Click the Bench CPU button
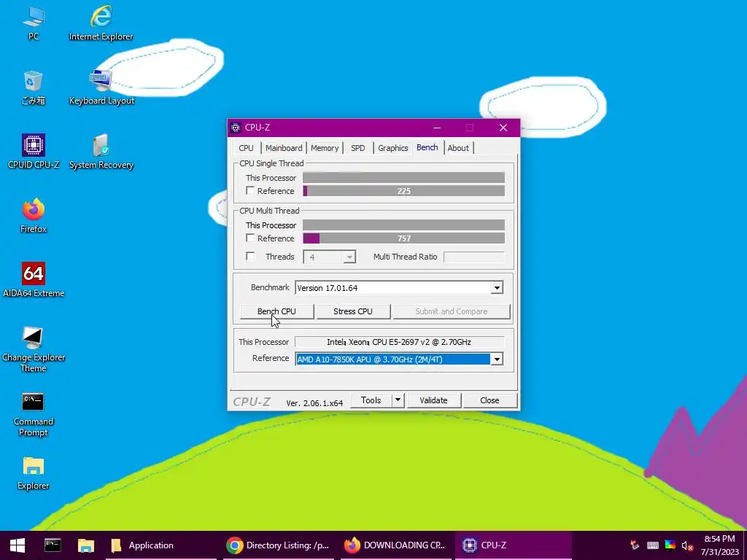 click(276, 311)
